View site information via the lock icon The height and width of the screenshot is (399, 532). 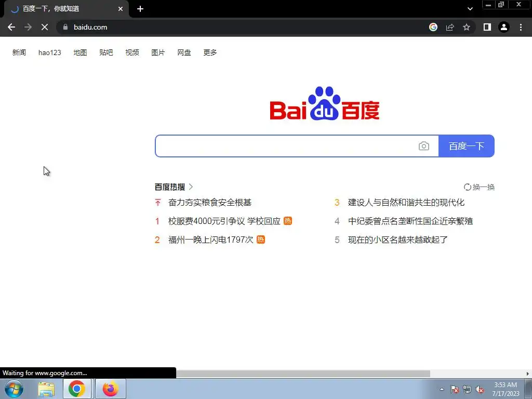click(x=65, y=27)
